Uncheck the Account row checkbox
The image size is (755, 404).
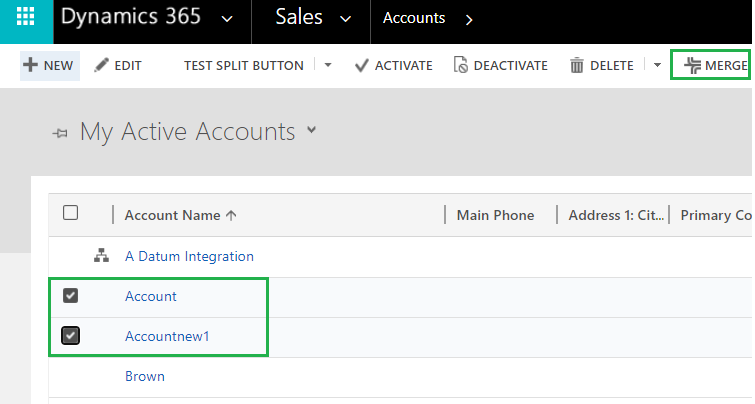pos(70,296)
